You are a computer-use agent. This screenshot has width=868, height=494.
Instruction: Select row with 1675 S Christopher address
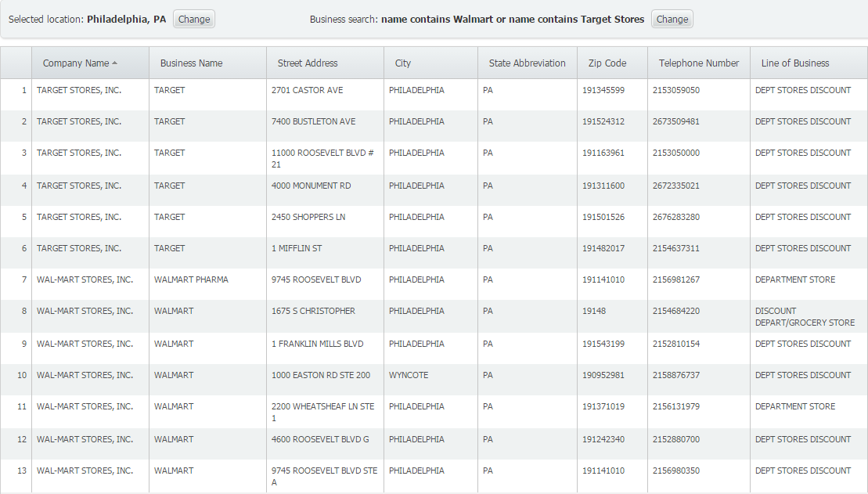point(313,312)
